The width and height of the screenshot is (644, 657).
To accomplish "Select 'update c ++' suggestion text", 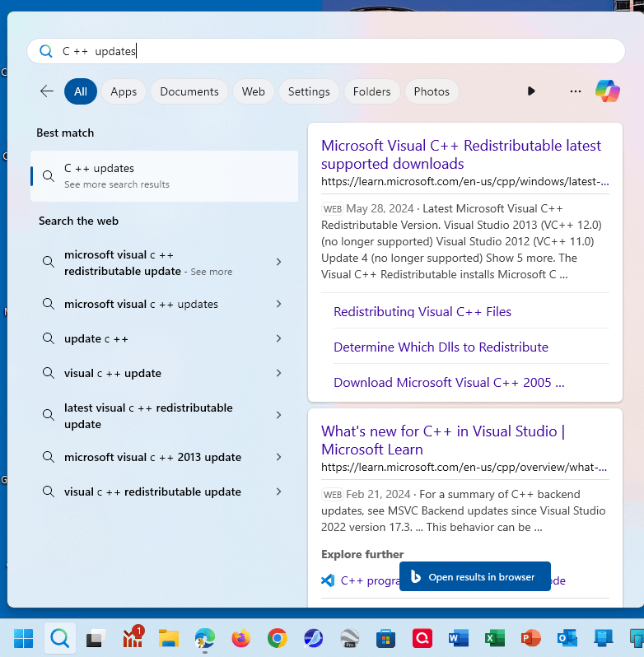I will point(96,338).
